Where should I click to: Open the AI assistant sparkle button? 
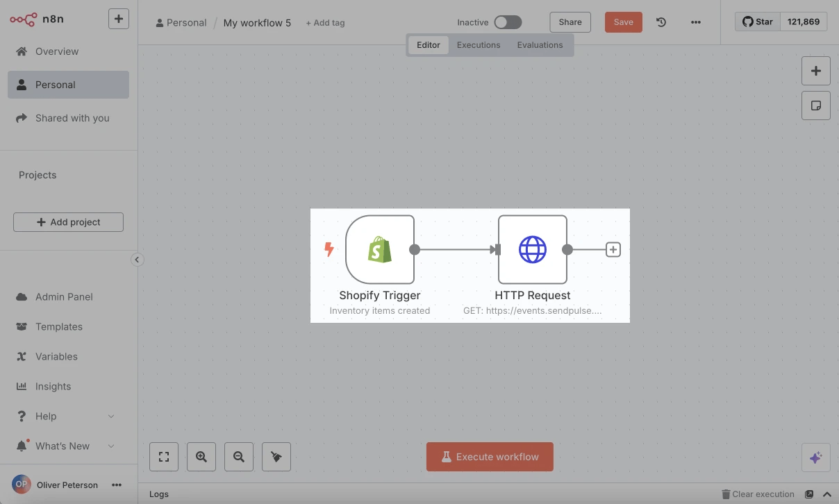click(816, 457)
